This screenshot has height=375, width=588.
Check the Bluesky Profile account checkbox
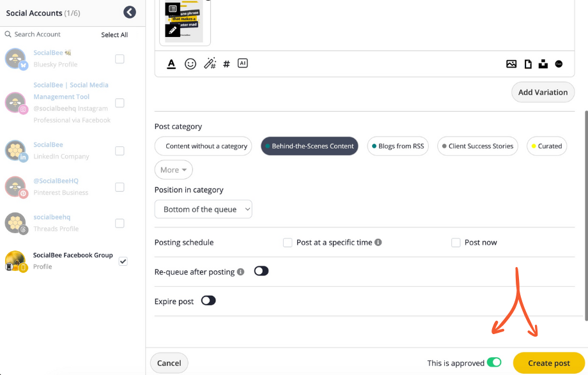click(x=120, y=59)
